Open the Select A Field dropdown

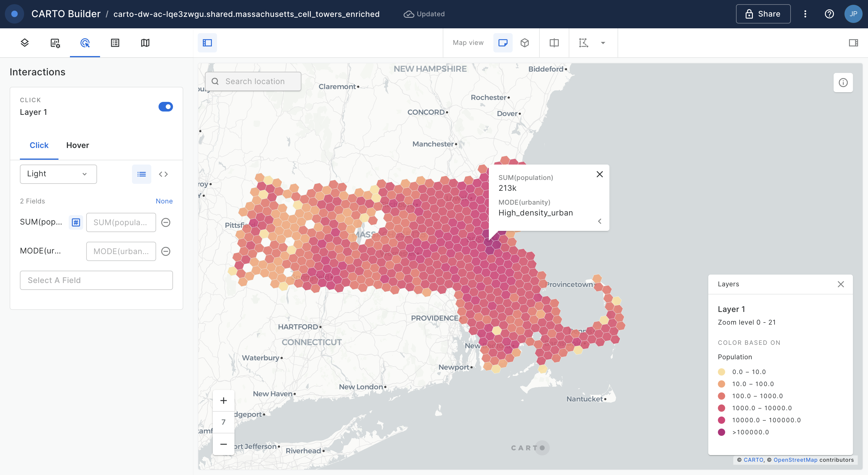coord(96,280)
